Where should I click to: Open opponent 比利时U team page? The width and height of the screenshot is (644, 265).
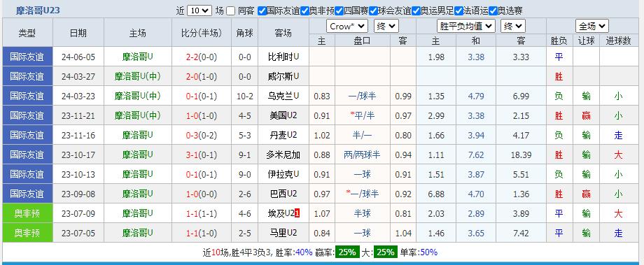point(283,57)
